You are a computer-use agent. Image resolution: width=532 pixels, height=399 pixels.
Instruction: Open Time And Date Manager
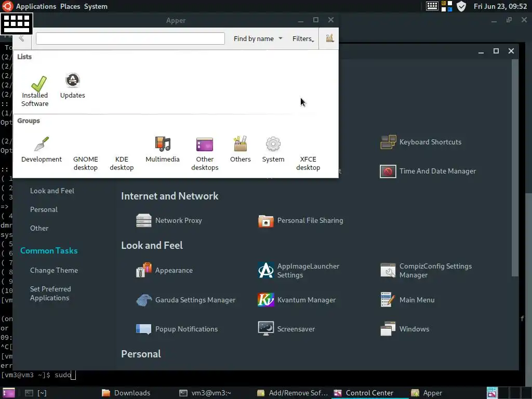tap(428, 171)
